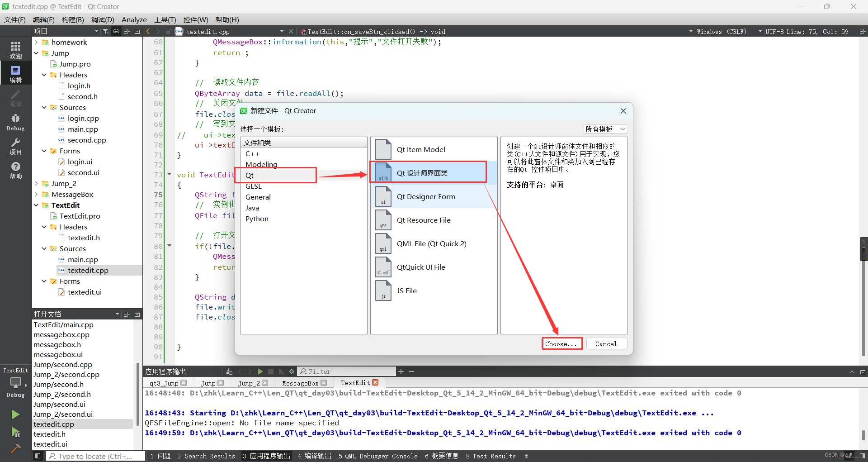This screenshot has width=868, height=462.
Task: Open TextEdit/main.cpp in open documents
Action: pyautogui.click(x=63, y=324)
